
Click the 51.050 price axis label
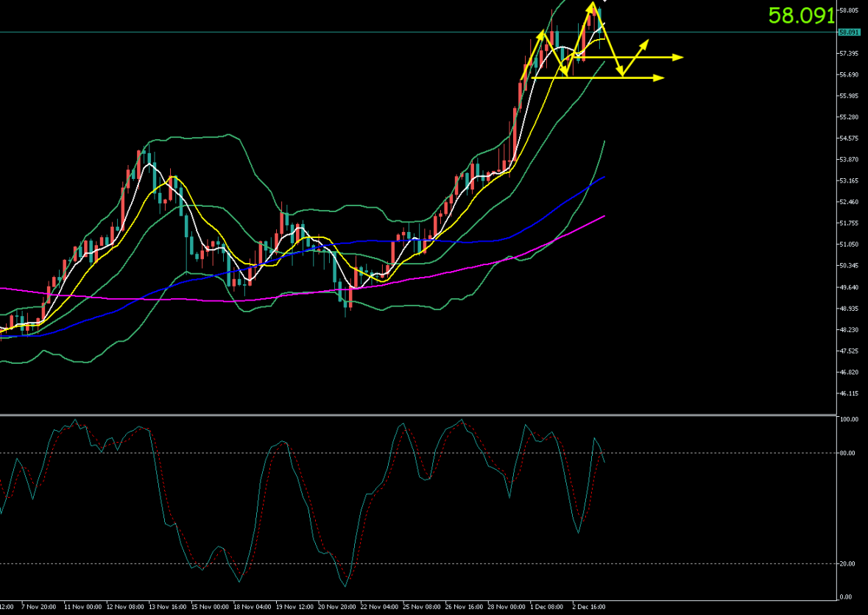pos(849,245)
